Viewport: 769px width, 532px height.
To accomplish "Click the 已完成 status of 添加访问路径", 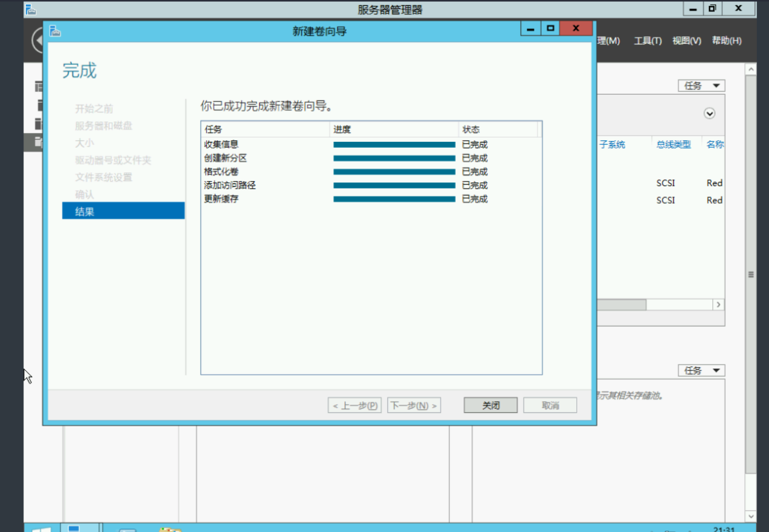I will pyautogui.click(x=474, y=185).
